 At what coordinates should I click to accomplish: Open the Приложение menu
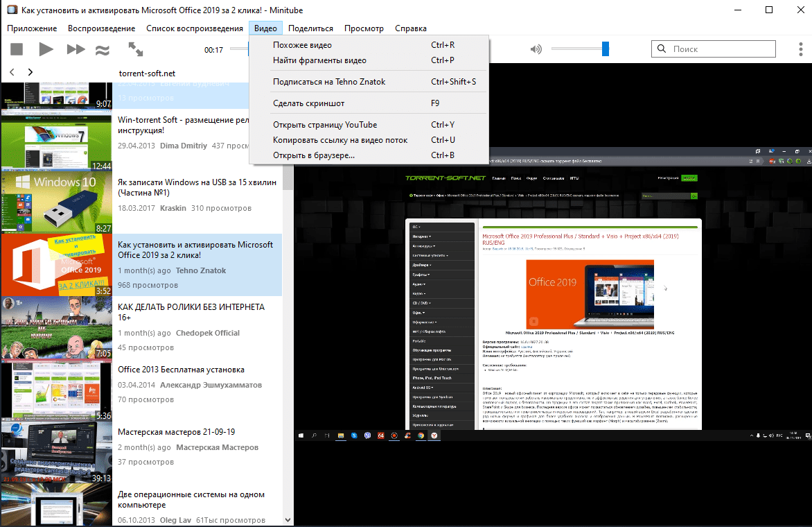pos(32,28)
